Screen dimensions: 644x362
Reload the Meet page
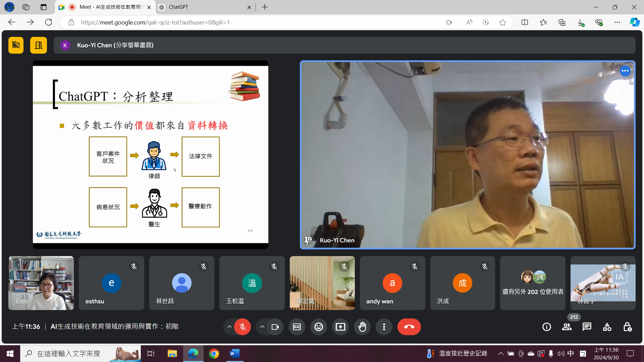[49, 22]
